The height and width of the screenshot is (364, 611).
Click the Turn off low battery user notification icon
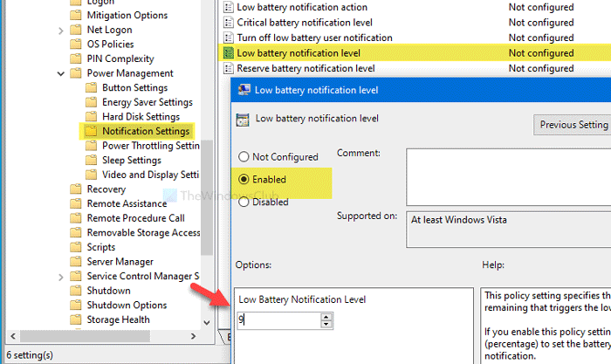pyautogui.click(x=229, y=38)
